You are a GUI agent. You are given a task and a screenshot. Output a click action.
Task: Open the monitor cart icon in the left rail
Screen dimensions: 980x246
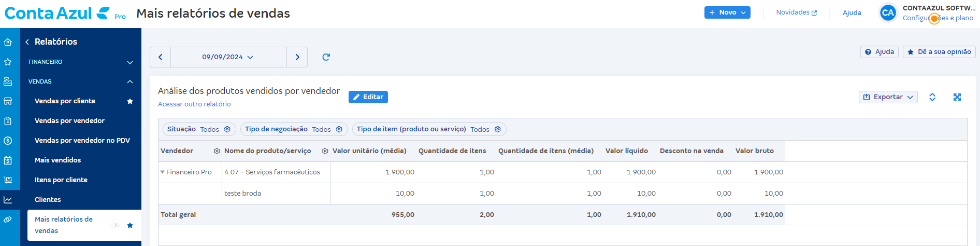click(x=8, y=180)
